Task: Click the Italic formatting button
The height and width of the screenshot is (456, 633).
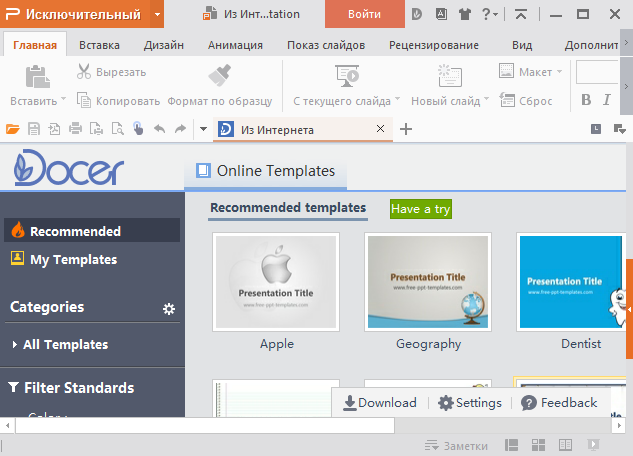Action: pos(606,100)
